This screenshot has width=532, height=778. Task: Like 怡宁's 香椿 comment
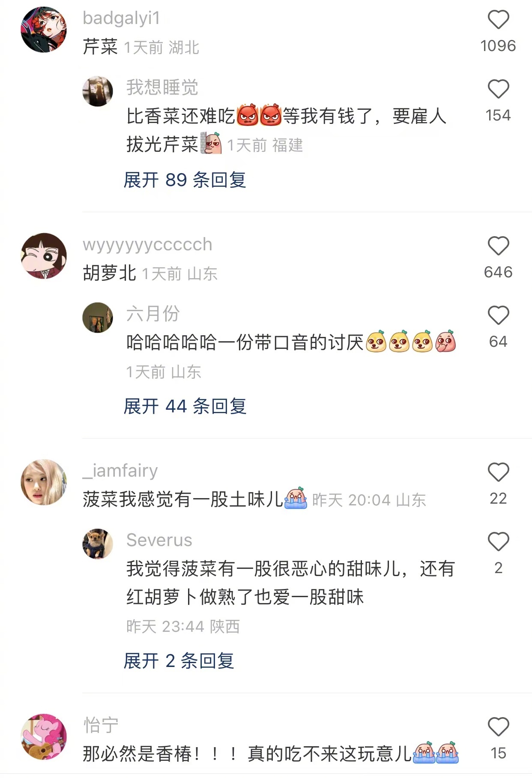(x=498, y=727)
